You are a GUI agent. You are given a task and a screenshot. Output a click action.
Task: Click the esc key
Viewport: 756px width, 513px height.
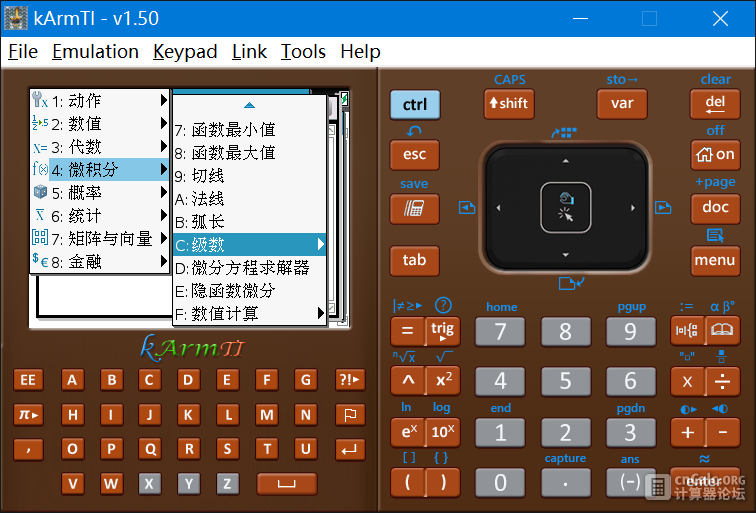coord(415,155)
